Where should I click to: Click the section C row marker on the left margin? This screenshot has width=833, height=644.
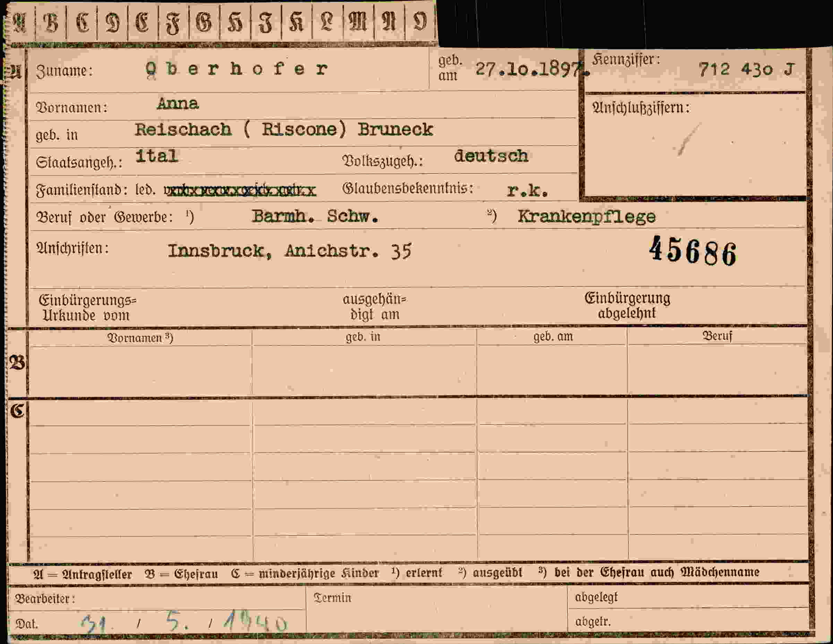click(x=18, y=411)
